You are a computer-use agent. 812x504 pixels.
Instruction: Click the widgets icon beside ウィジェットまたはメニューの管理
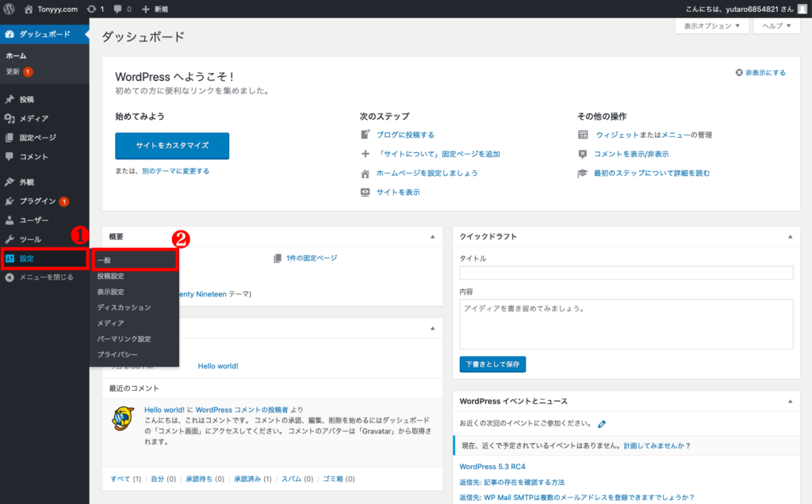(x=583, y=135)
